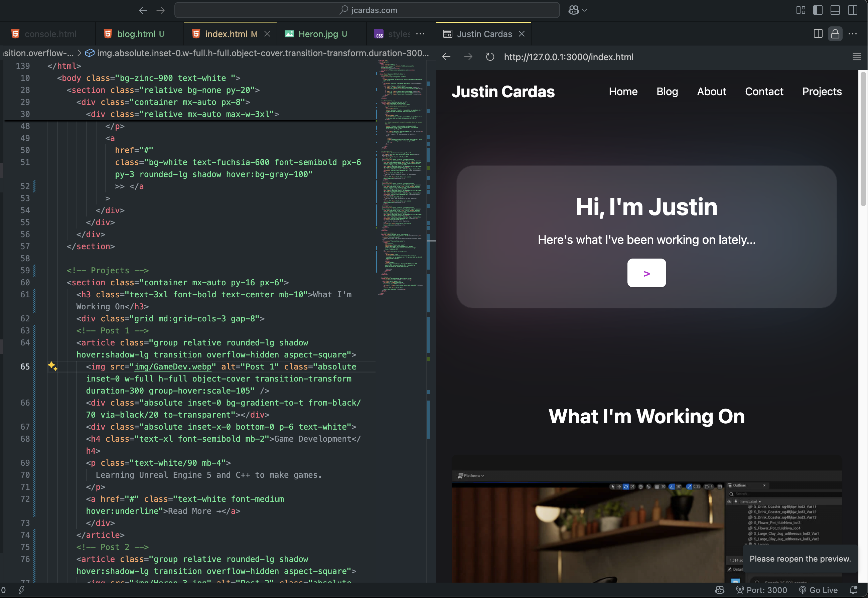Expand the breadcrumb img element path

click(262, 53)
